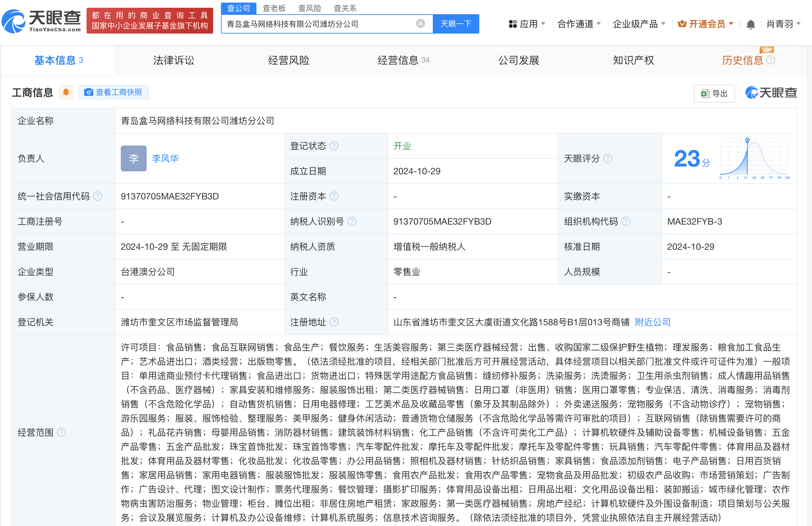Image resolution: width=812 pixels, height=526 pixels.
Task: Click the orange bell alert icon beside 工商信息
Action: pyautogui.click(x=66, y=92)
